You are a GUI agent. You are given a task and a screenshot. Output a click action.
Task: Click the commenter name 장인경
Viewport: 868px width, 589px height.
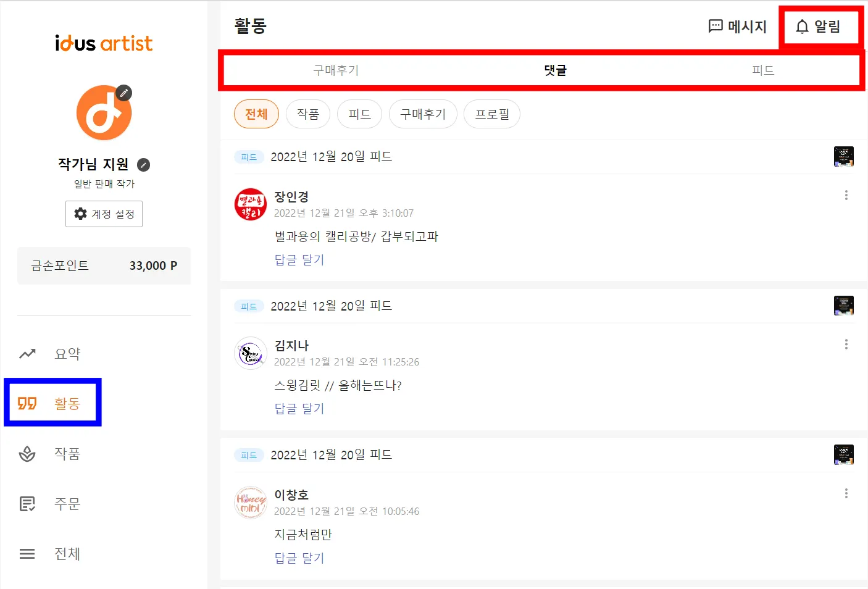coord(291,197)
